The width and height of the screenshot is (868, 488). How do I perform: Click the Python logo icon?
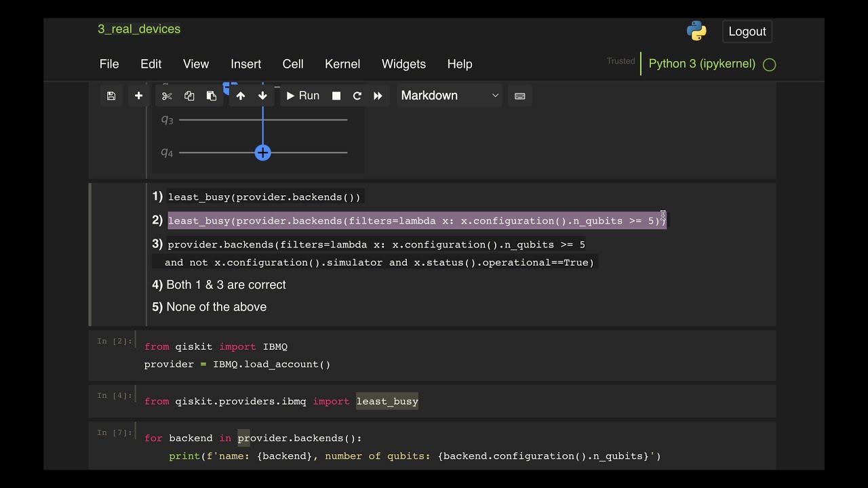pos(696,31)
